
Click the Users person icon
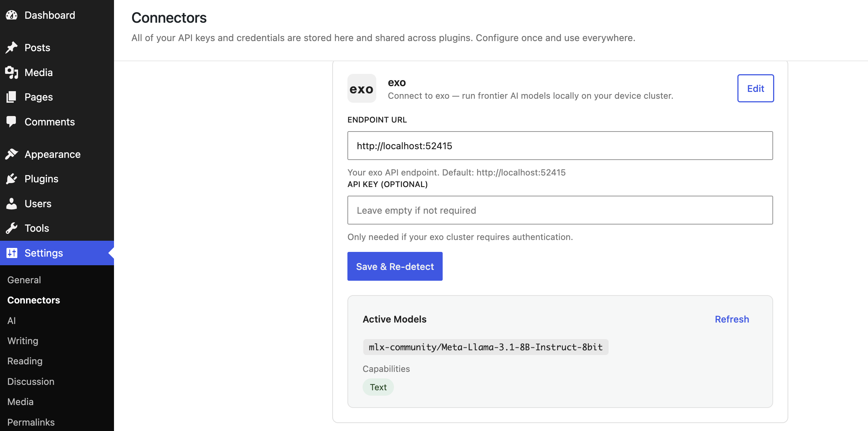[12, 204]
